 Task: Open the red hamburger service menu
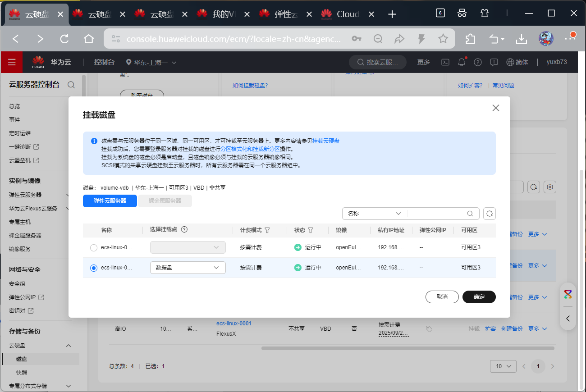(12, 62)
